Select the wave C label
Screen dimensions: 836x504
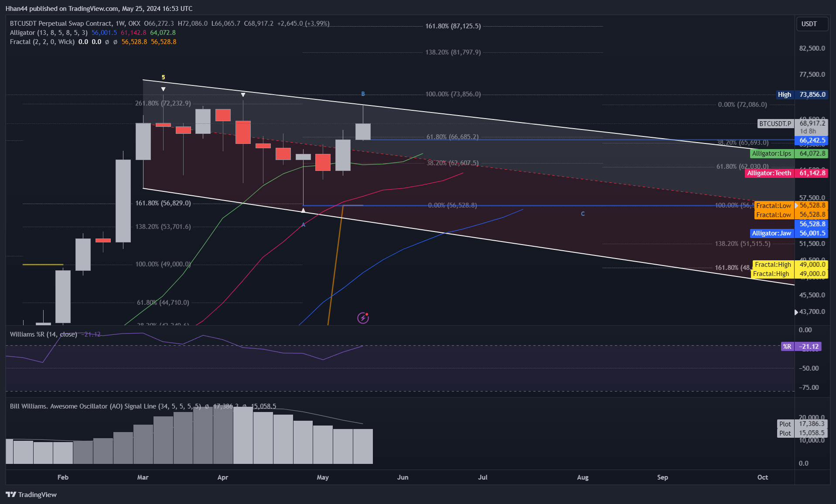pyautogui.click(x=583, y=214)
